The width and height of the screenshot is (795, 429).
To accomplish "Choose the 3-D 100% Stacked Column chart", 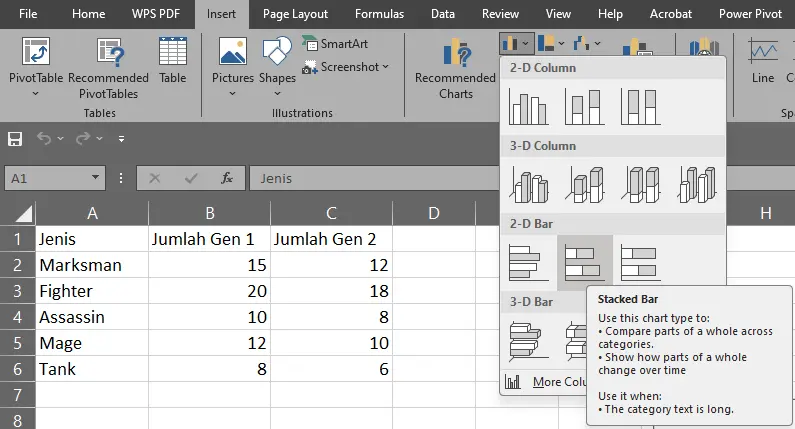I will [x=640, y=185].
